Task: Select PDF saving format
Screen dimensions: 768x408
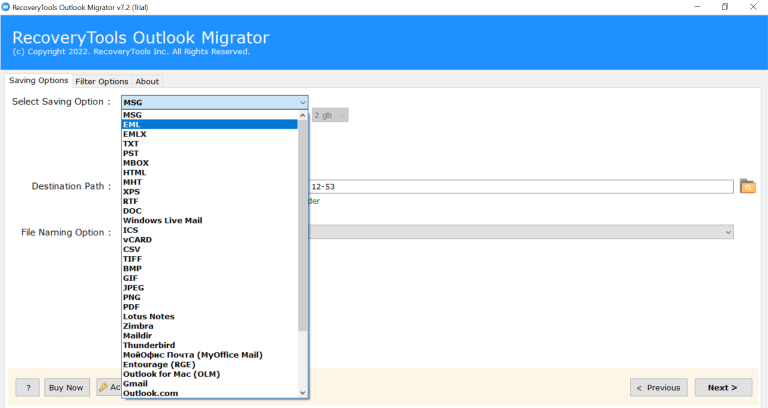Action: pyautogui.click(x=210, y=307)
